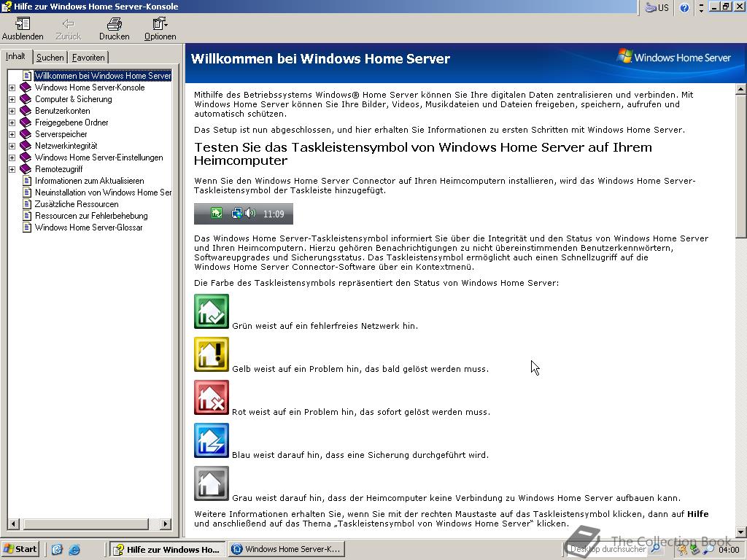The height and width of the screenshot is (560, 747).
Task: Expand the Freigegebene Ordner node
Action: (x=12, y=122)
